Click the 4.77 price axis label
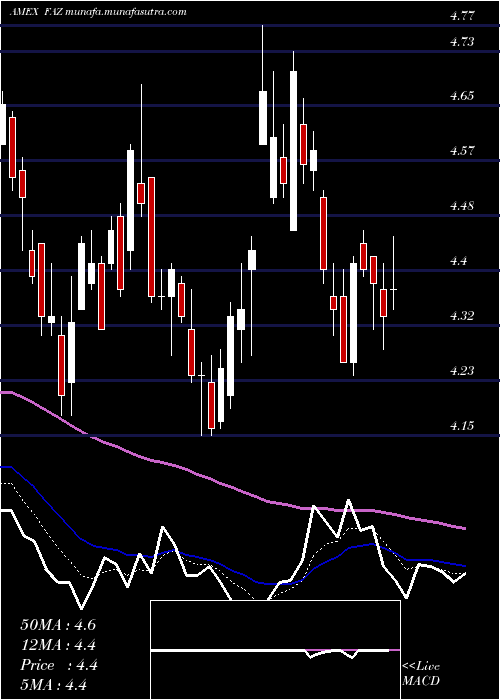This screenshot has height=700, width=500. pos(462,17)
